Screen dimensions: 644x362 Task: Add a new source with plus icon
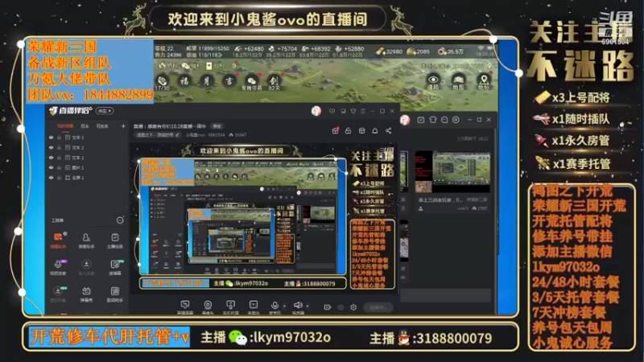point(123,126)
